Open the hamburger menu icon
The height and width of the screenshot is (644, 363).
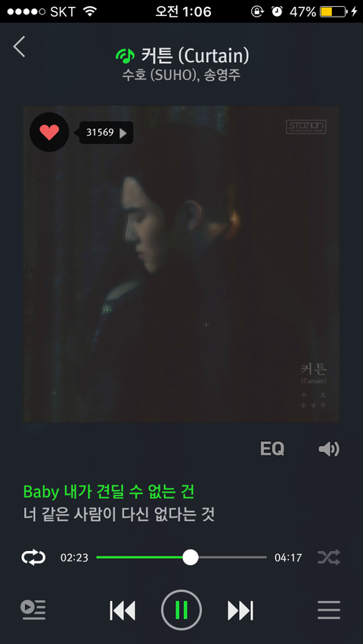(x=329, y=610)
